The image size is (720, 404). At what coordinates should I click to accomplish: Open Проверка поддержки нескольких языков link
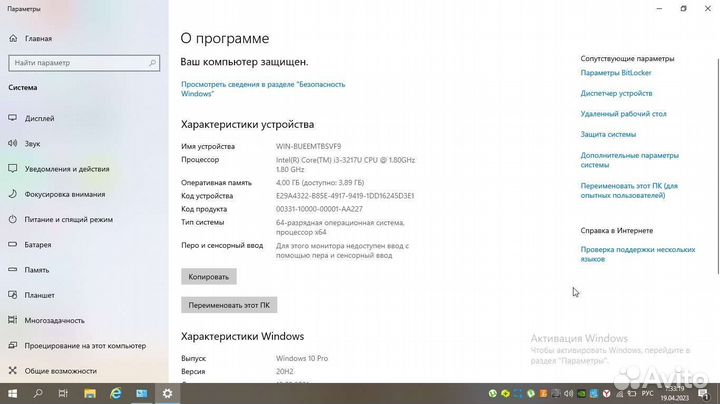tap(638, 254)
